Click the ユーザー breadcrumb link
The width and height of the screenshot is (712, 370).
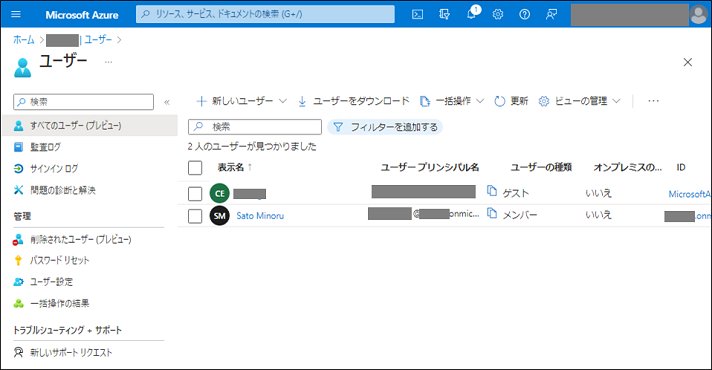pos(98,40)
